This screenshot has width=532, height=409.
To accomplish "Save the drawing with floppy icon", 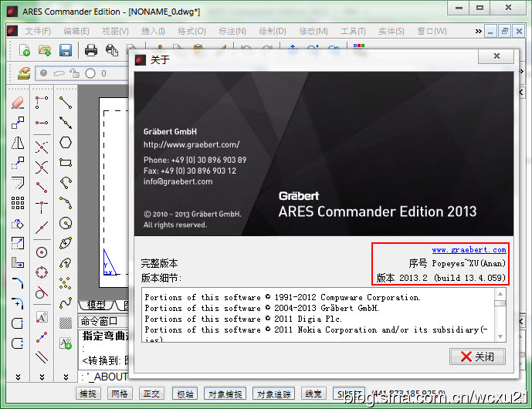I will [66, 50].
